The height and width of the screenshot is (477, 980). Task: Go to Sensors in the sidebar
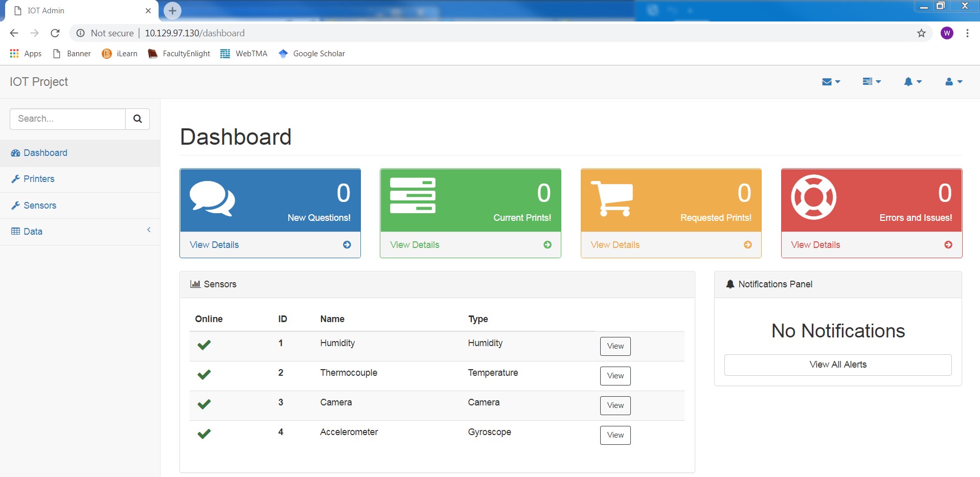point(40,206)
